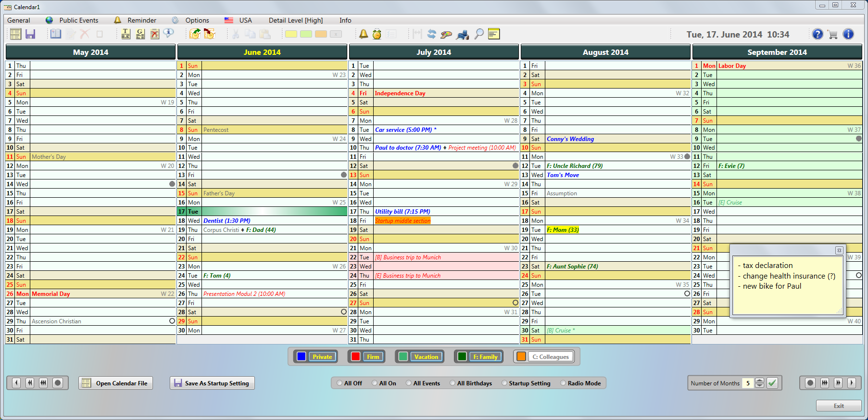The height and width of the screenshot is (420, 868).
Task: Go forward with the triple right arrow button
Action: coord(825,383)
